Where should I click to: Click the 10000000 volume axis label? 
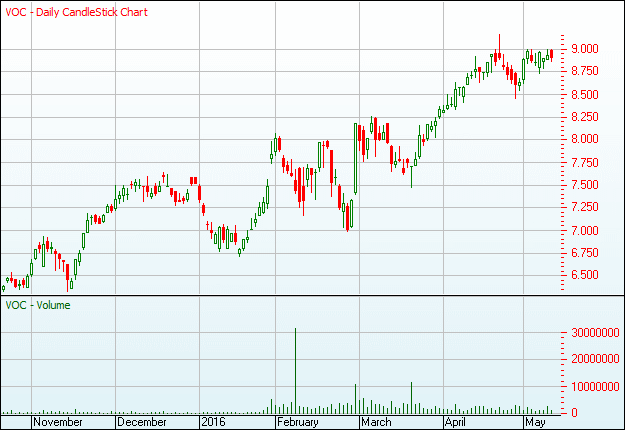pos(595,387)
